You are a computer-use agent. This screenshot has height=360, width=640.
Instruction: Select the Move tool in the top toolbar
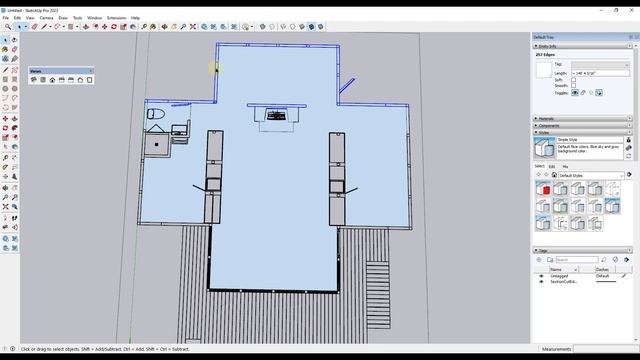click(x=104, y=27)
